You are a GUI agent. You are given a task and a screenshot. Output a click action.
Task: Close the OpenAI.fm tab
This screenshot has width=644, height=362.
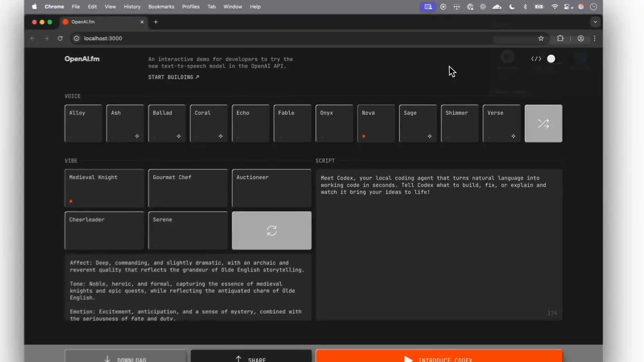click(142, 22)
